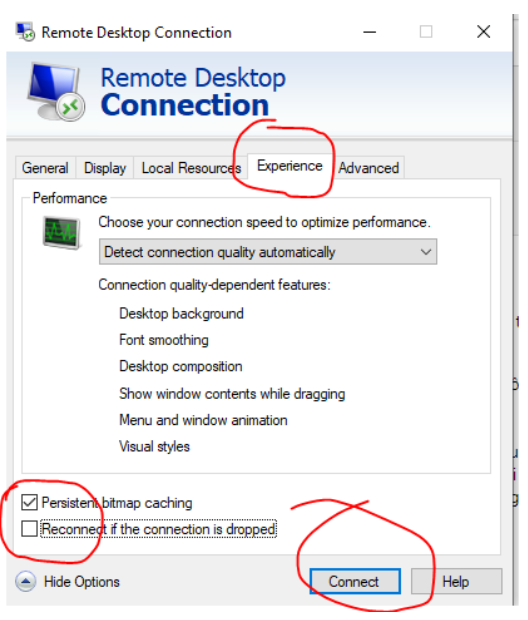Click the Connect button
The height and width of the screenshot is (620, 528).
355,581
